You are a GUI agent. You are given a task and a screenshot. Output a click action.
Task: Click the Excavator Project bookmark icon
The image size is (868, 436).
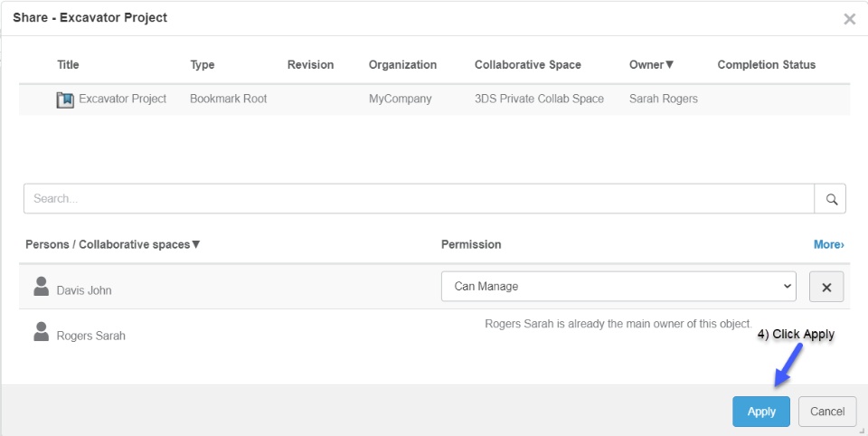tap(65, 100)
